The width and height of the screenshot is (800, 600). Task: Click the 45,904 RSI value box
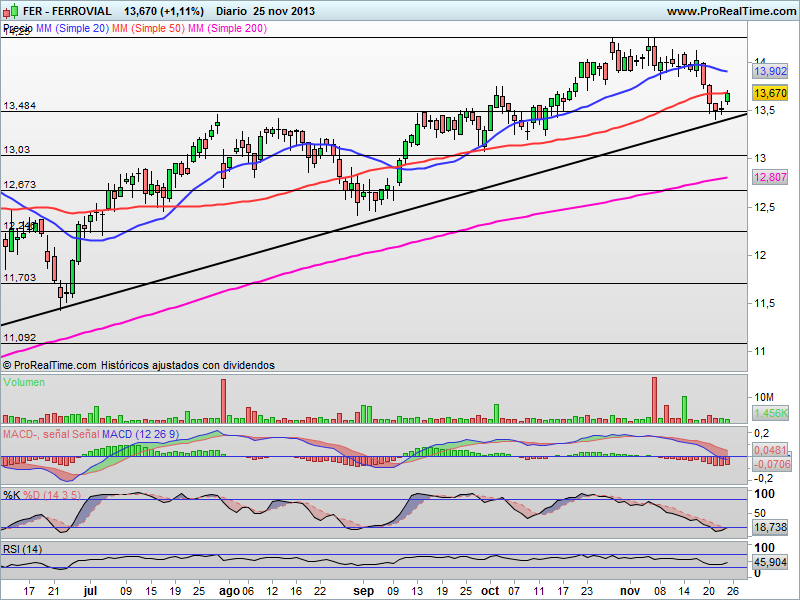pos(770,562)
